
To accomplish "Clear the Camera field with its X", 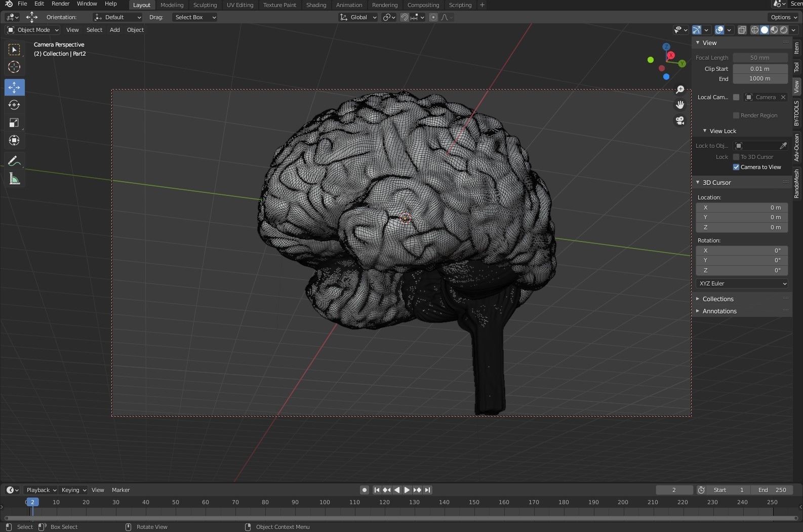I will (x=783, y=97).
